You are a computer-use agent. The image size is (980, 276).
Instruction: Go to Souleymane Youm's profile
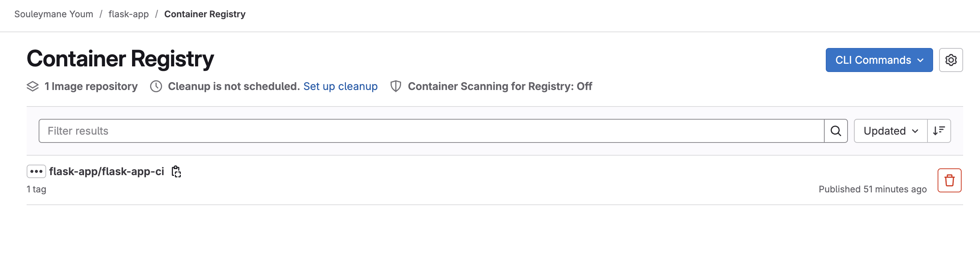(53, 14)
